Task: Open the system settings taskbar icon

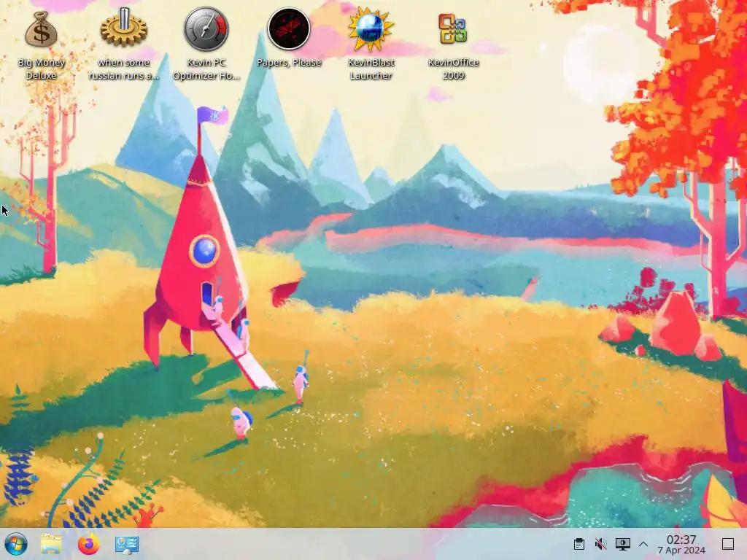Action: point(127,544)
